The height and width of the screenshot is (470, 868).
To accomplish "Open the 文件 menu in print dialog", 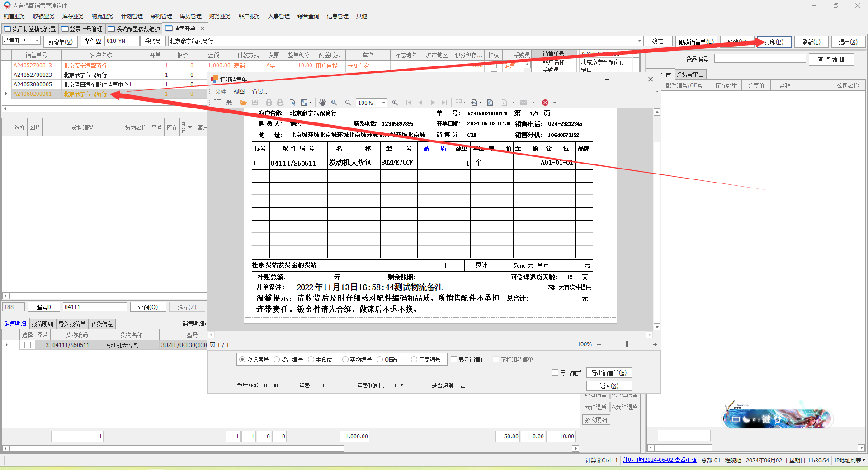I will point(221,91).
